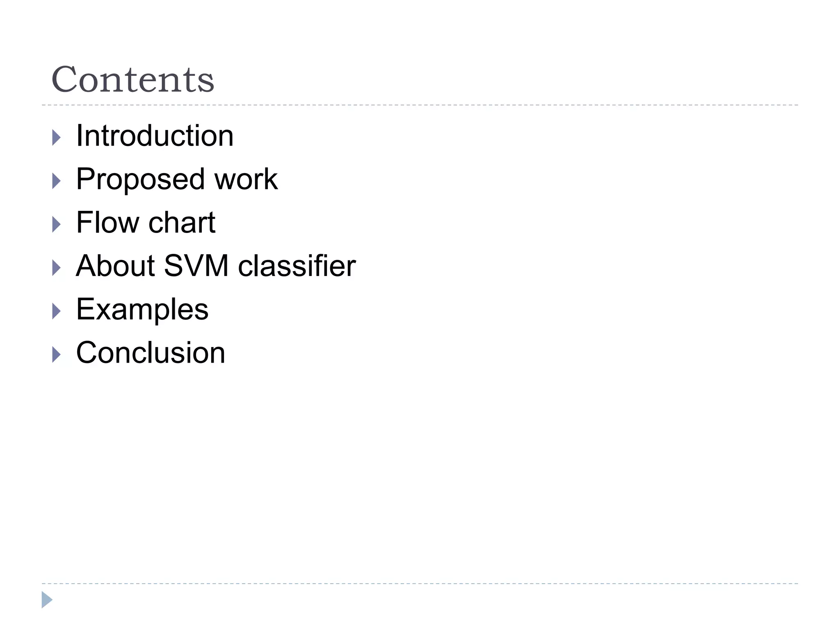840x630 pixels.
Task: Select the Contents slide title
Action: tap(132, 79)
